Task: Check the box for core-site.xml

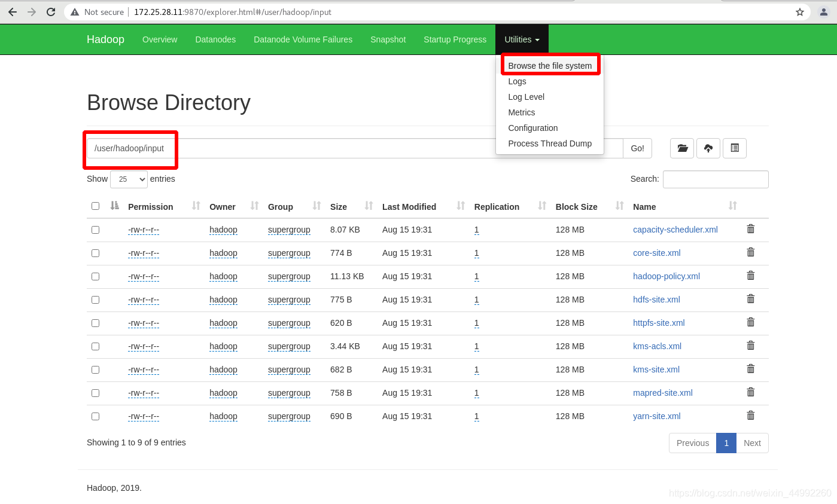Action: coord(95,253)
